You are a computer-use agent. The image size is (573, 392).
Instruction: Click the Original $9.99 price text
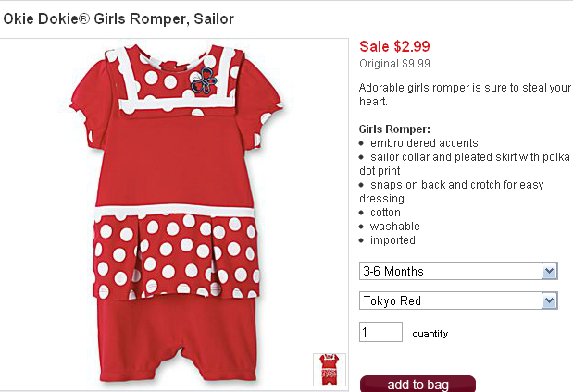tap(394, 64)
